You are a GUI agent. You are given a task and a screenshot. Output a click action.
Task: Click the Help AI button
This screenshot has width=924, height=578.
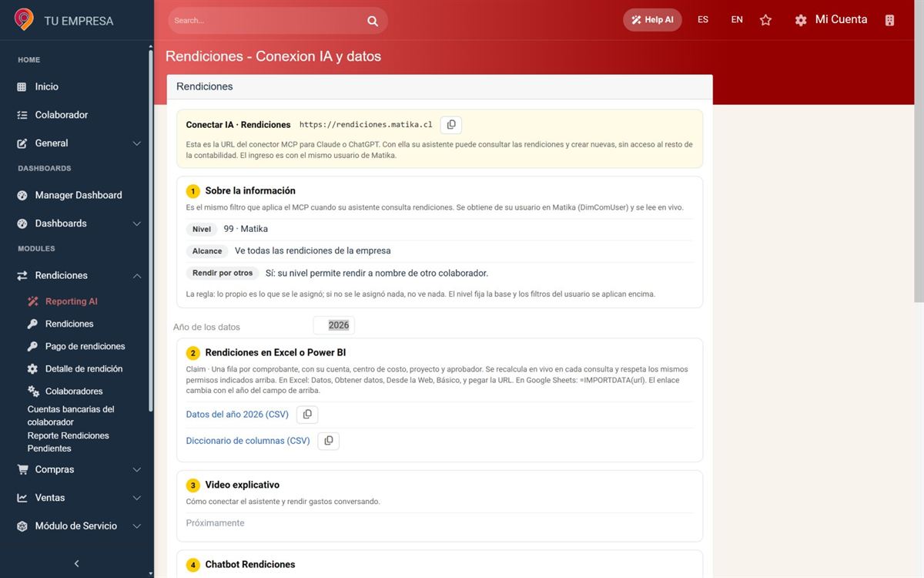[x=652, y=20]
